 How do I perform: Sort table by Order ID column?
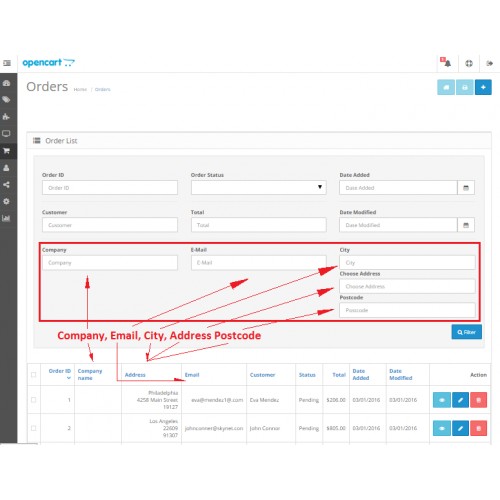pos(60,371)
